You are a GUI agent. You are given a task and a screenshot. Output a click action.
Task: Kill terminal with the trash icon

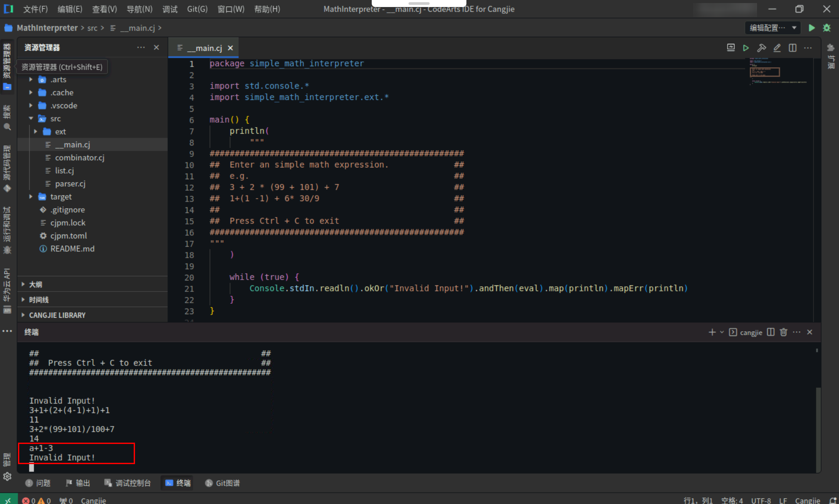click(x=784, y=332)
